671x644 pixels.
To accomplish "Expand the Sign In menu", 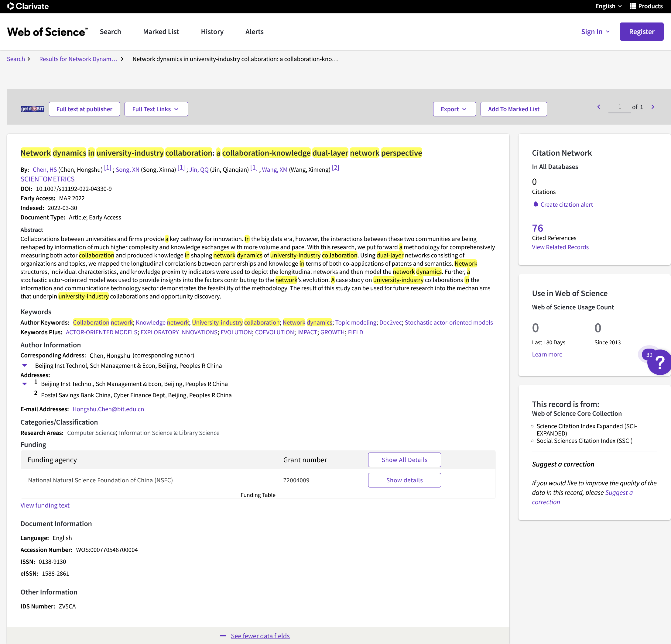I will click(x=595, y=32).
